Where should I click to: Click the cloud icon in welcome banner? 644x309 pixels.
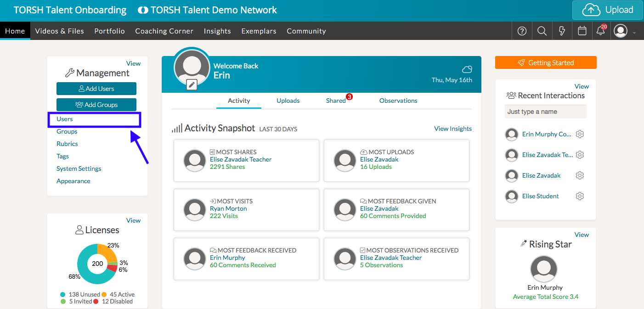click(467, 69)
